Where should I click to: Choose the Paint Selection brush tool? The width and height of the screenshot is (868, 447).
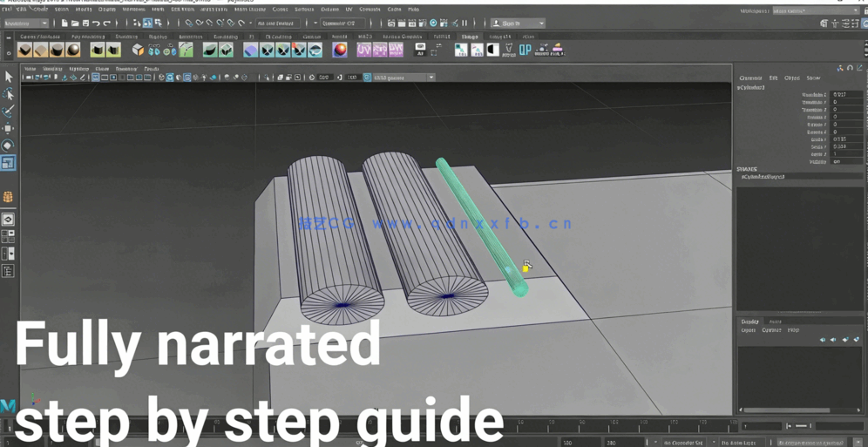(x=8, y=112)
